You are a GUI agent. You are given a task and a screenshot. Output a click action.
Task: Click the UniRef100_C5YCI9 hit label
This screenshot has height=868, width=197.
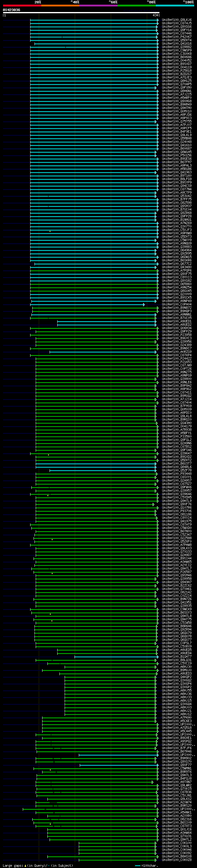pos(177,663)
